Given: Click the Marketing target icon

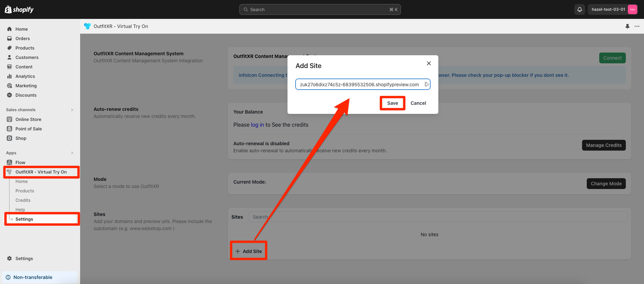Looking at the screenshot, I should [x=9, y=86].
